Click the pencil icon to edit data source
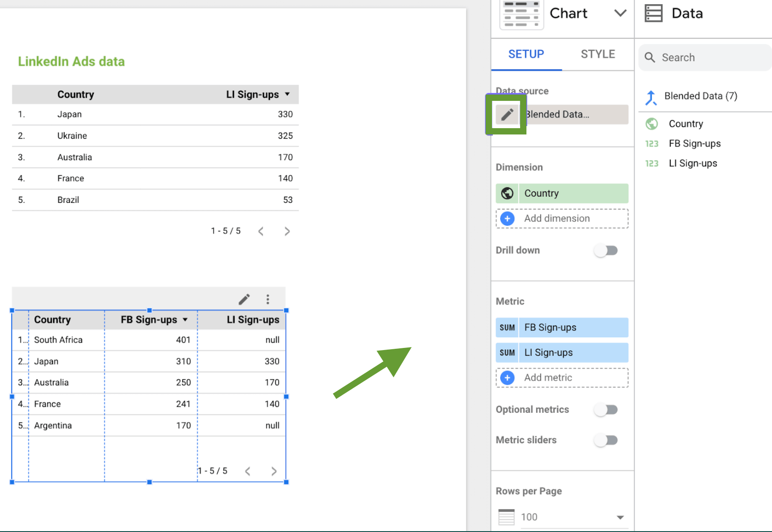 point(507,114)
